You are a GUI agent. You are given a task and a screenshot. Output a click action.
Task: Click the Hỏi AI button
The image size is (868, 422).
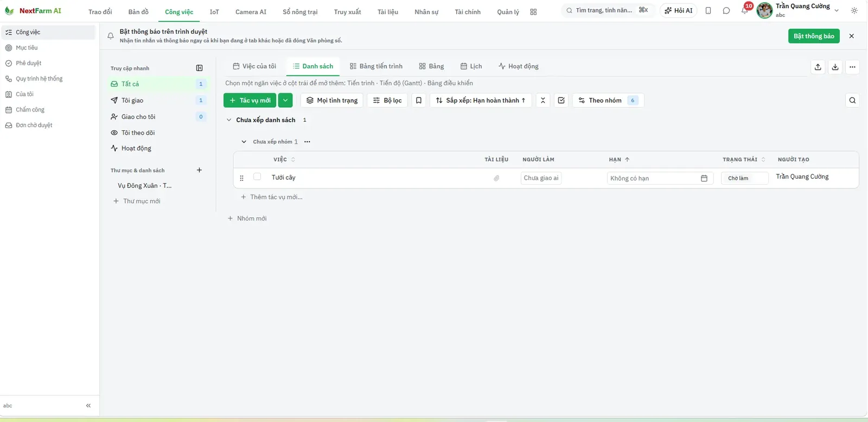679,10
